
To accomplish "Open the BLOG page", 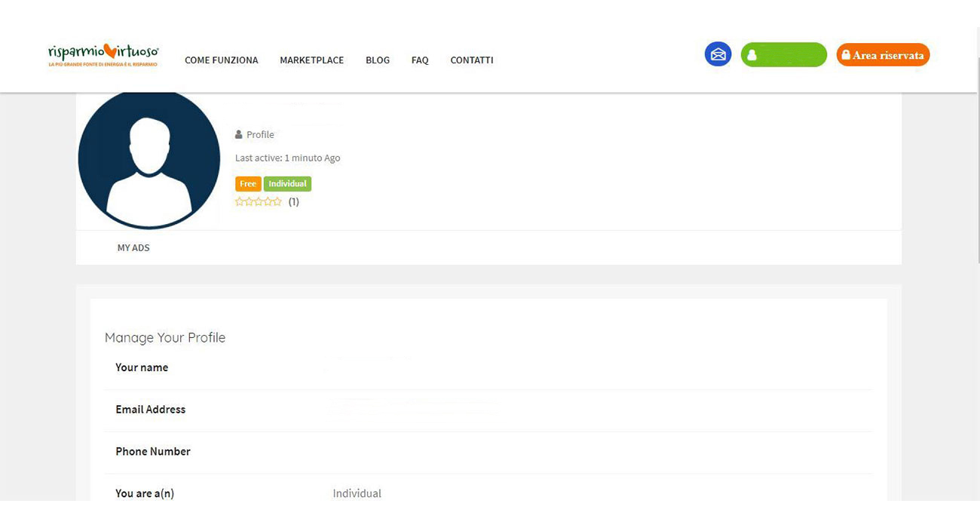I will 378,60.
